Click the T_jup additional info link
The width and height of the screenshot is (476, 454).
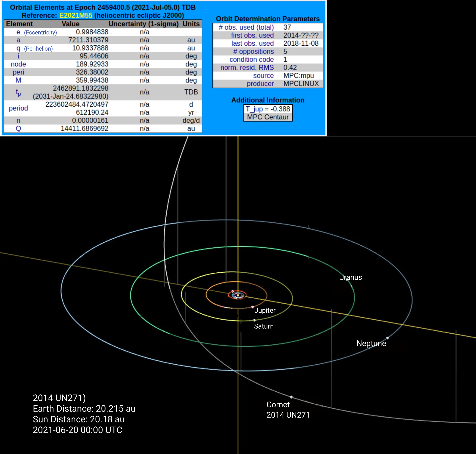point(254,109)
